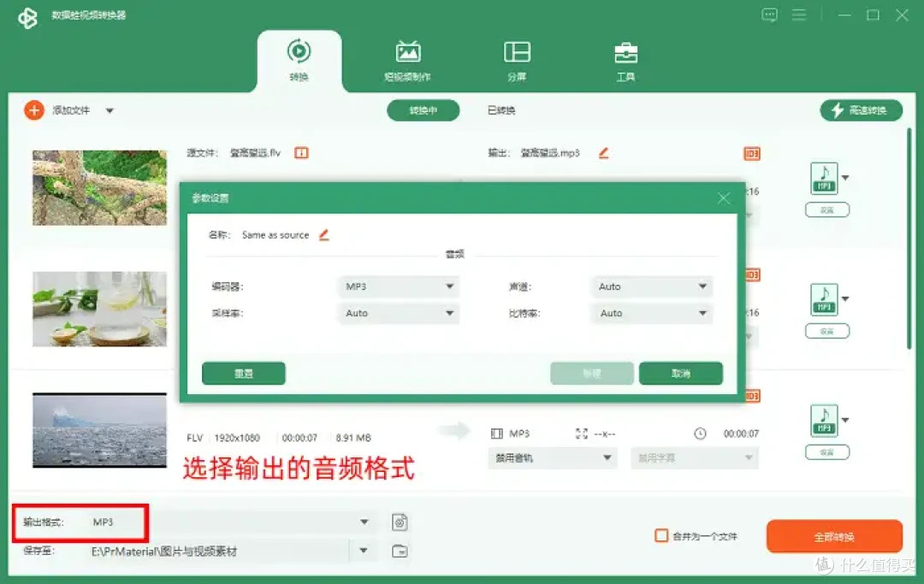Open settings button under first MP3 icon
The width and height of the screenshot is (924, 584).
[827, 209]
